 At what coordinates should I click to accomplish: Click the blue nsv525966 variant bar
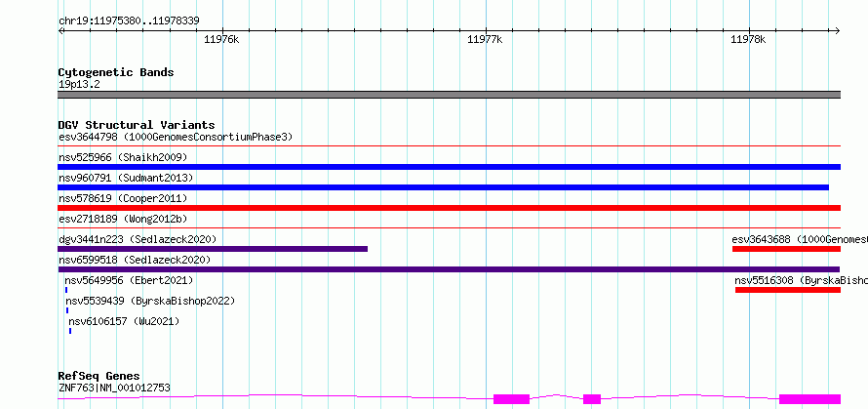click(449, 167)
